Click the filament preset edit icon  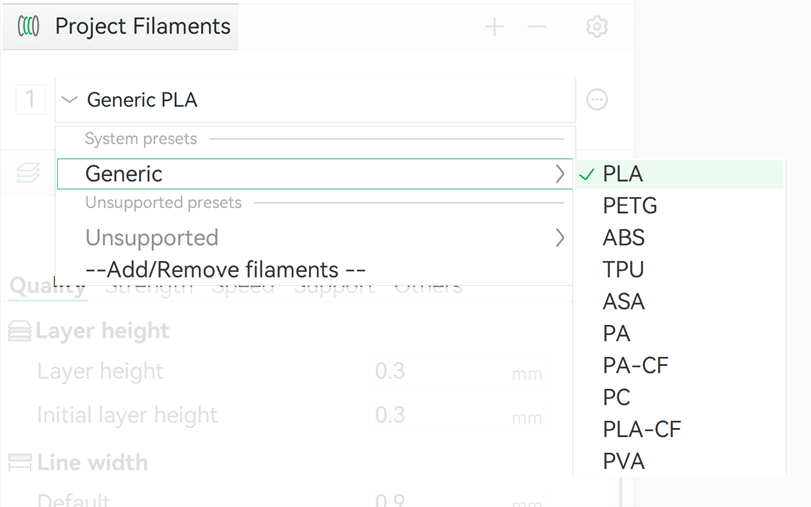point(597,100)
